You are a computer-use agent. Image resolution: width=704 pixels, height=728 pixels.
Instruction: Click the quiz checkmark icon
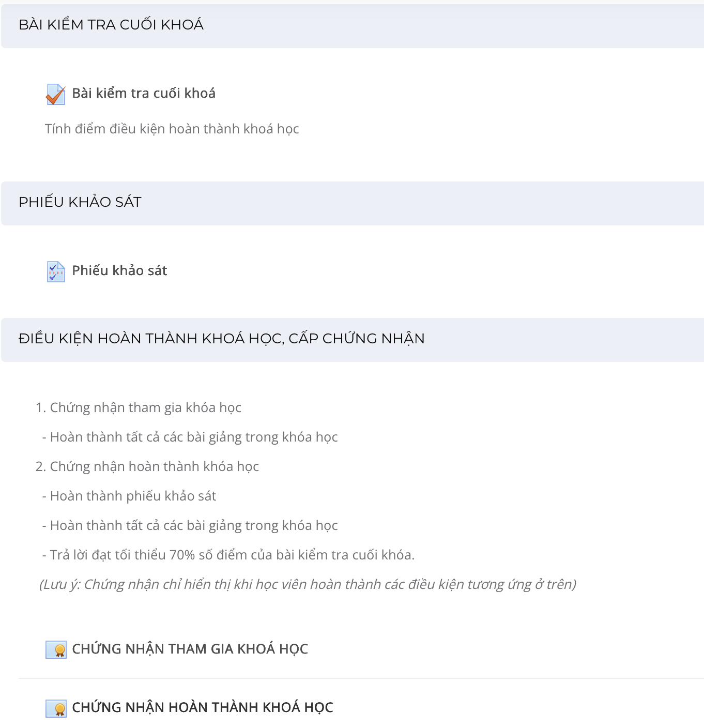(56, 95)
